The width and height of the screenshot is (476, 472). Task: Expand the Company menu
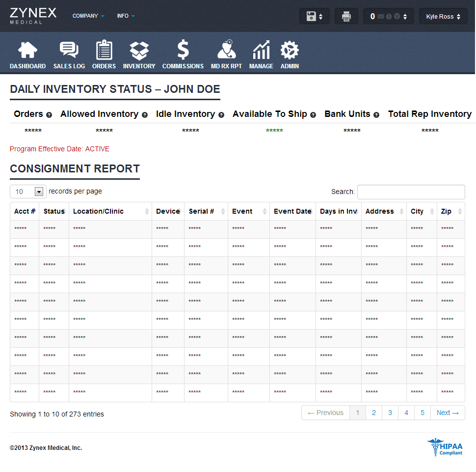click(88, 16)
